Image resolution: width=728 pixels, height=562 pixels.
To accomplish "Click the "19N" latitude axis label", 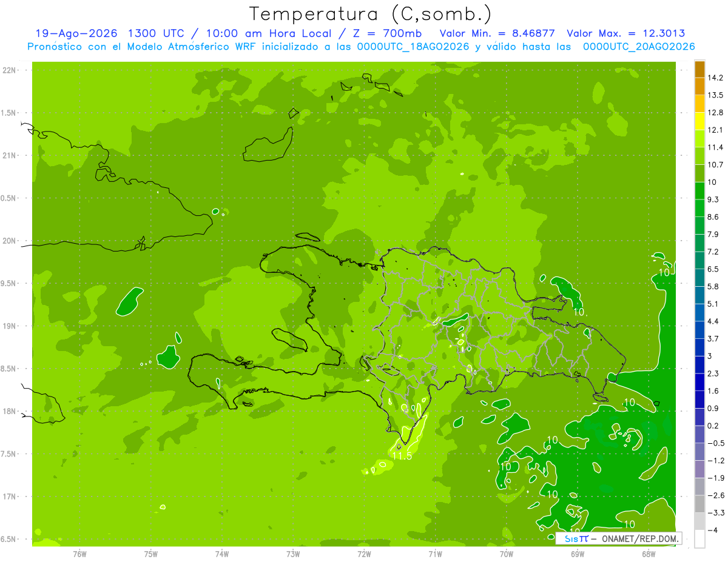I will (x=10, y=326).
